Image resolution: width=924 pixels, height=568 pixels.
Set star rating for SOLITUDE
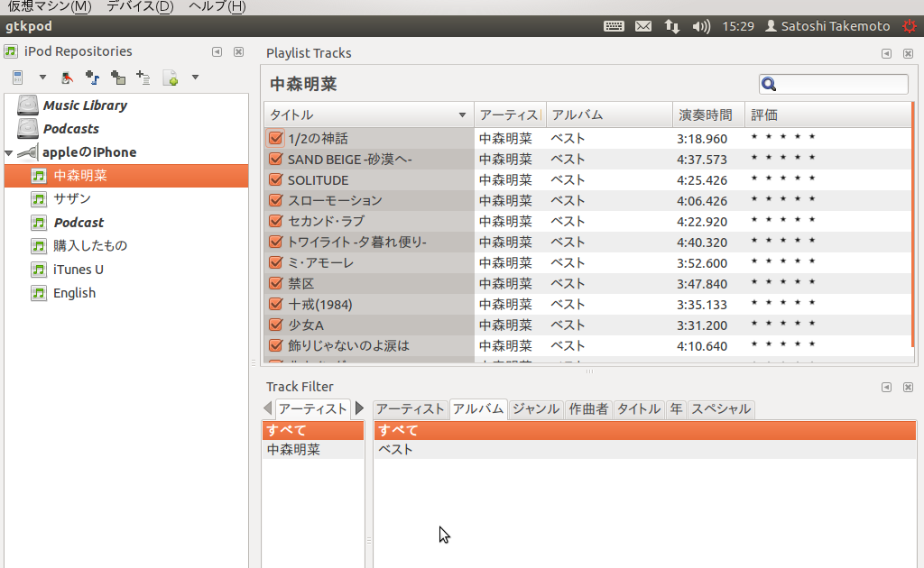point(783,179)
